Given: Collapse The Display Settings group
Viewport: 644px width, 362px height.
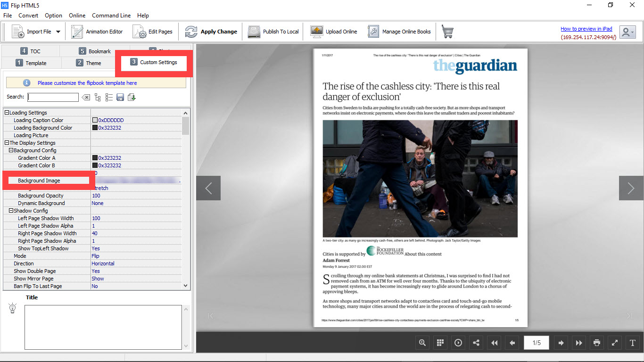Looking at the screenshot, I should click(x=7, y=143).
